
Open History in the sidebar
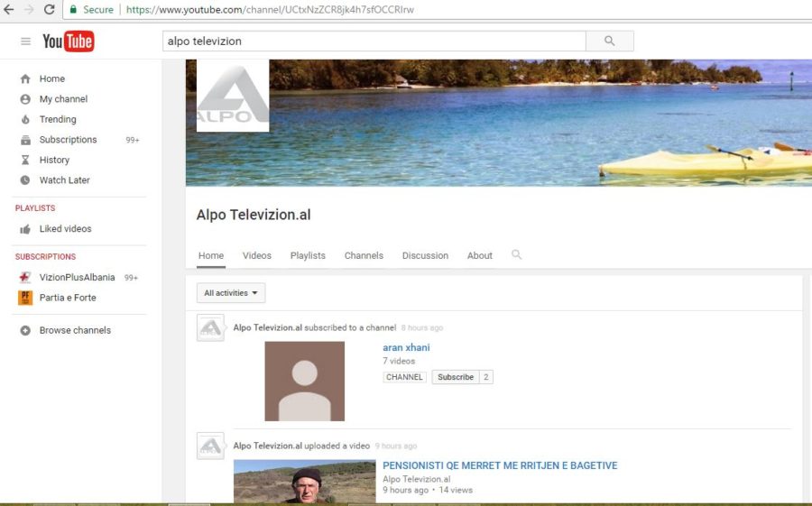(54, 160)
